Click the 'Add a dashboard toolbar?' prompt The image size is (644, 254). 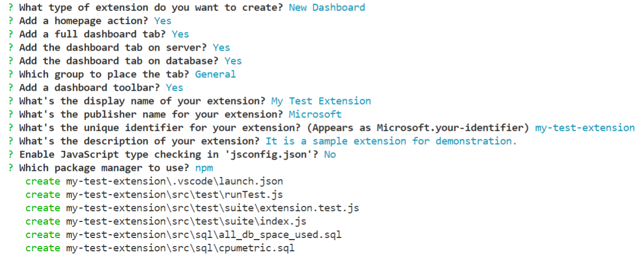91,88
